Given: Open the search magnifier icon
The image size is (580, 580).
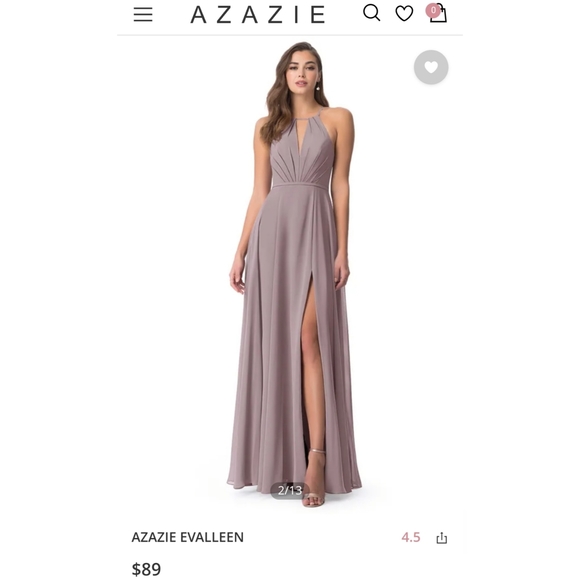Looking at the screenshot, I should click(371, 13).
